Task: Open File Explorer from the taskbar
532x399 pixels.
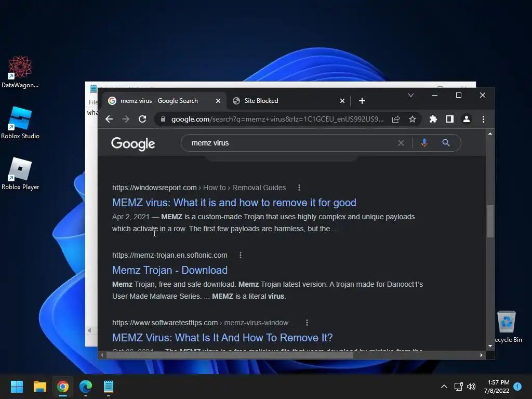Action: (x=39, y=387)
